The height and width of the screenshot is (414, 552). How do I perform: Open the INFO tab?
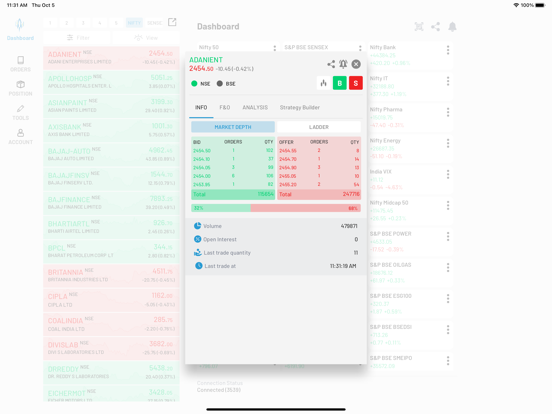(x=201, y=107)
